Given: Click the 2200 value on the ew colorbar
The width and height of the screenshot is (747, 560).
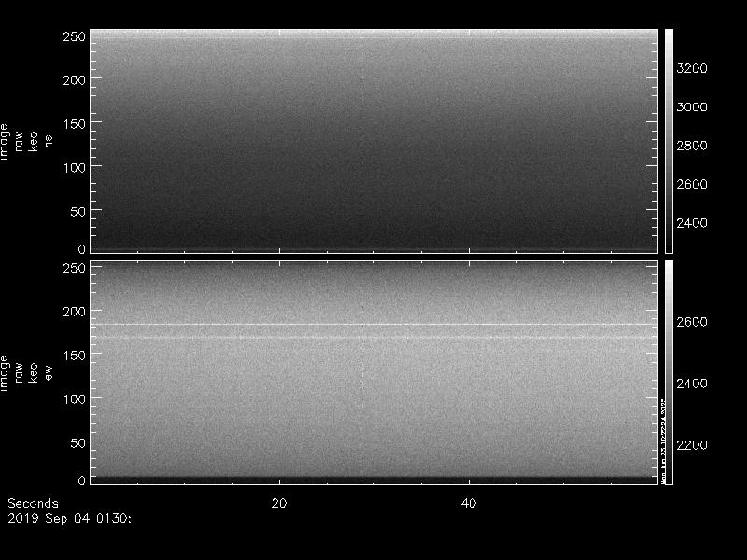Looking at the screenshot, I should pyautogui.click(x=692, y=445).
